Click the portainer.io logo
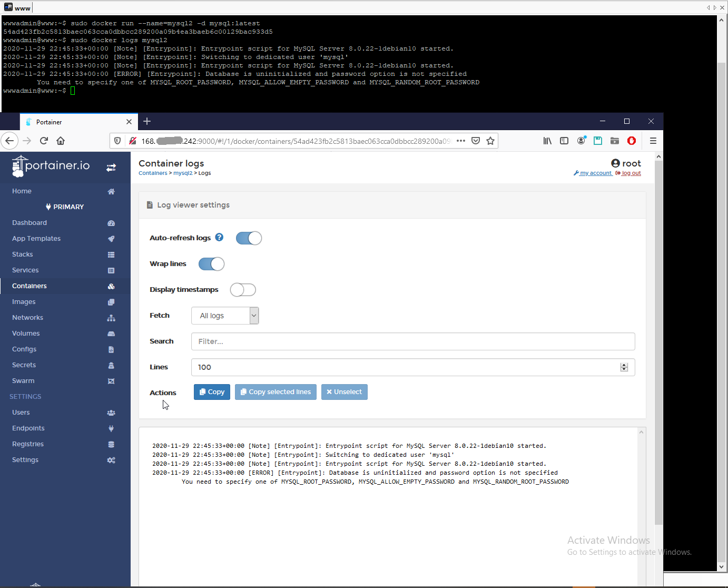This screenshot has height=588, width=728. 51,166
